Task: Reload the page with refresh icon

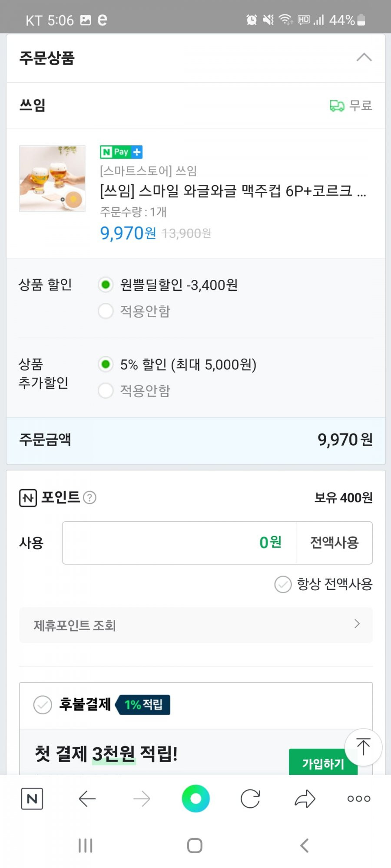Action: pyautogui.click(x=250, y=799)
